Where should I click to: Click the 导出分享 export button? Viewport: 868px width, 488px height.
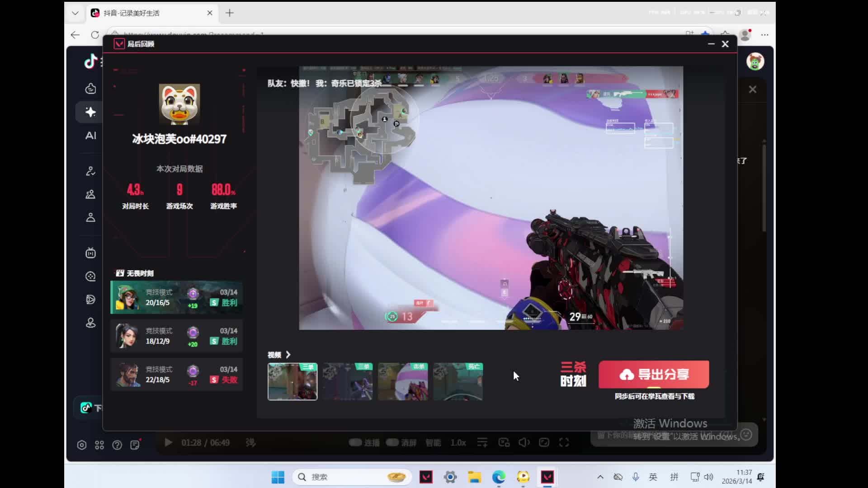click(x=654, y=374)
